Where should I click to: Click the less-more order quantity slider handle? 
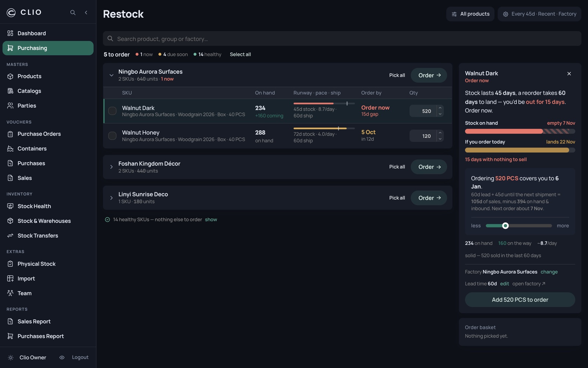point(505,226)
